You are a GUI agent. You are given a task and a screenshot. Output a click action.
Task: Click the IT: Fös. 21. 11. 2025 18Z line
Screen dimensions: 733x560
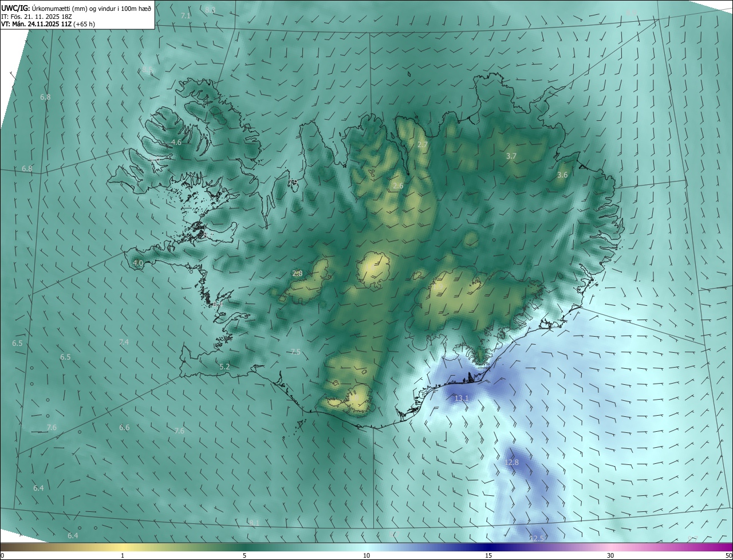(36, 16)
